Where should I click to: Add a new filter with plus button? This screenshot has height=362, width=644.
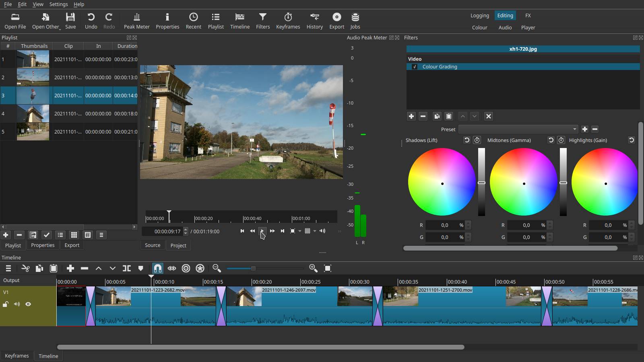[x=411, y=116]
